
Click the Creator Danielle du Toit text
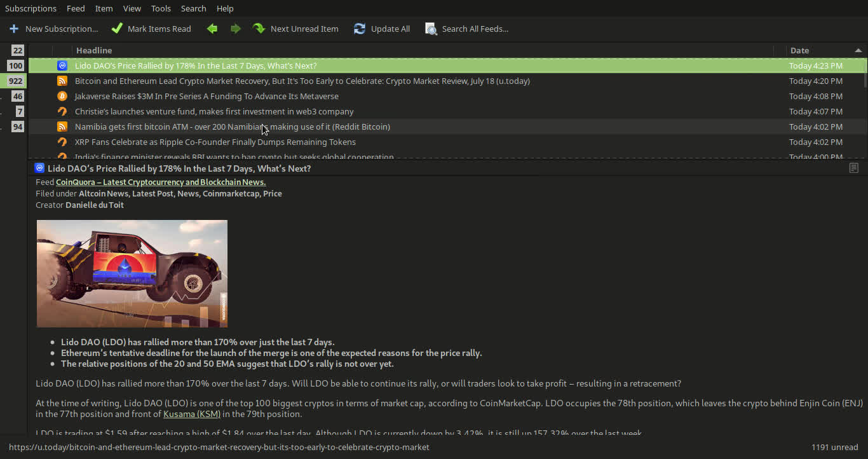(x=79, y=205)
